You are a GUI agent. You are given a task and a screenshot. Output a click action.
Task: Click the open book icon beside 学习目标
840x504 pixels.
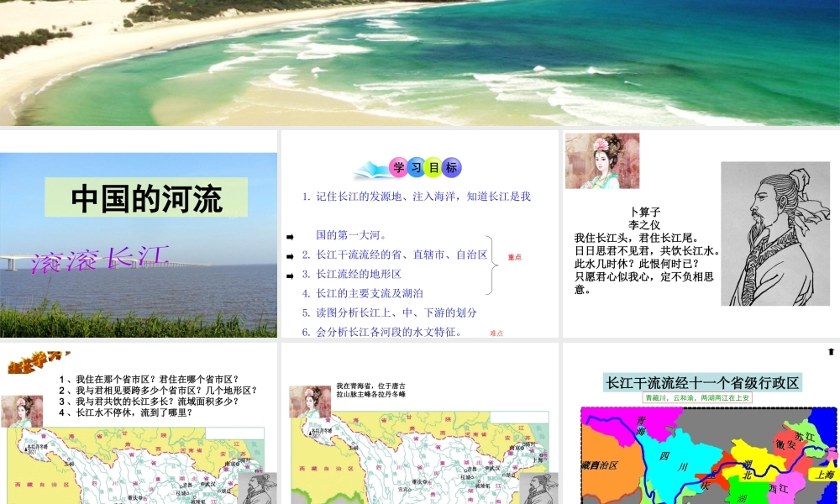point(372,171)
